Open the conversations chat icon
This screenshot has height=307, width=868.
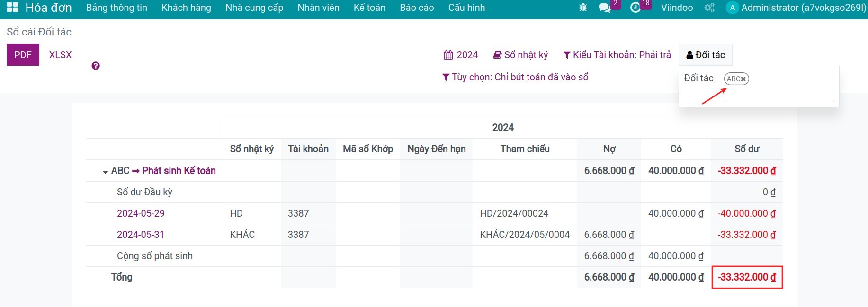pos(605,8)
